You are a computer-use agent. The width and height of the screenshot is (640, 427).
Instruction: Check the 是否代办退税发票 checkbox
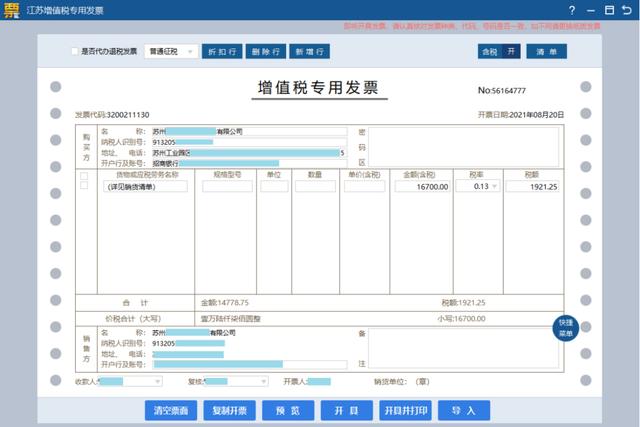(75, 51)
